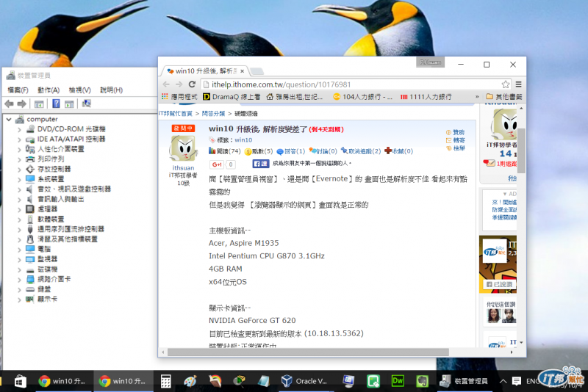588x392 pixels.
Task: Click the vertical scrollbar in Chrome
Action: [x=521, y=151]
